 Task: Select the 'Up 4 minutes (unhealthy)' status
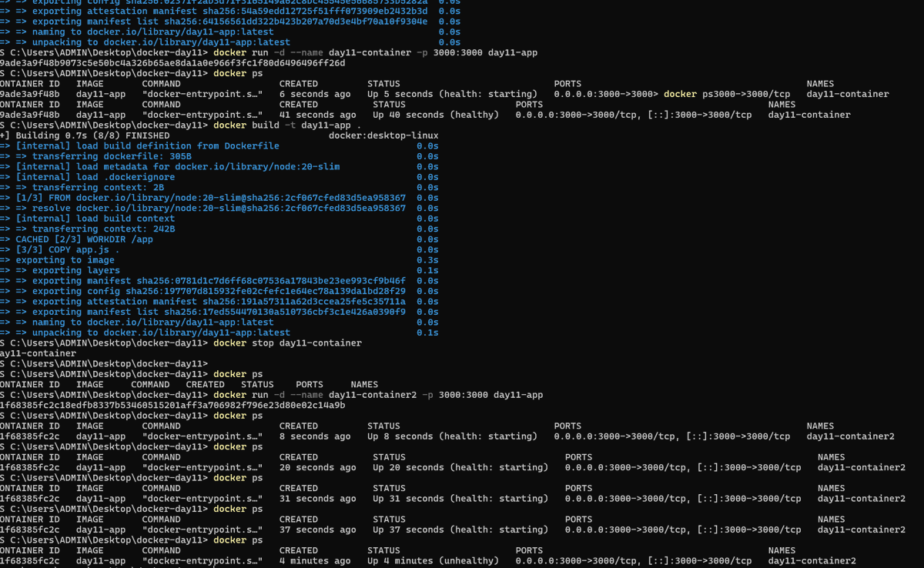(x=434, y=561)
